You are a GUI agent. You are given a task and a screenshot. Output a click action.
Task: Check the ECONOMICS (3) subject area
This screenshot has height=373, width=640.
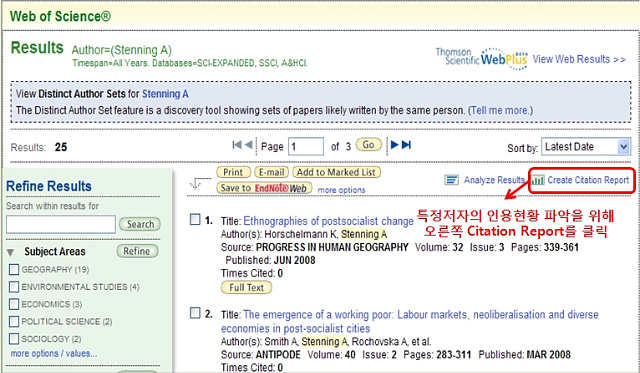click(14, 304)
